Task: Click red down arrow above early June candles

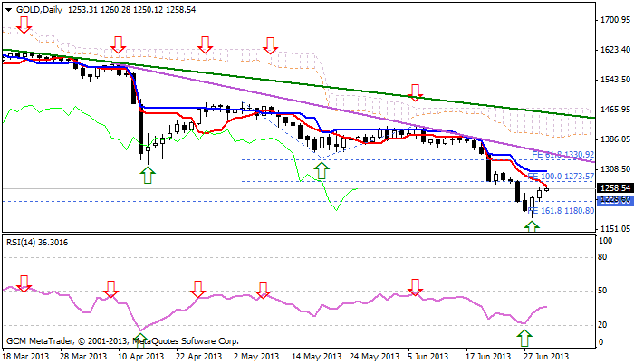Action: pos(416,91)
